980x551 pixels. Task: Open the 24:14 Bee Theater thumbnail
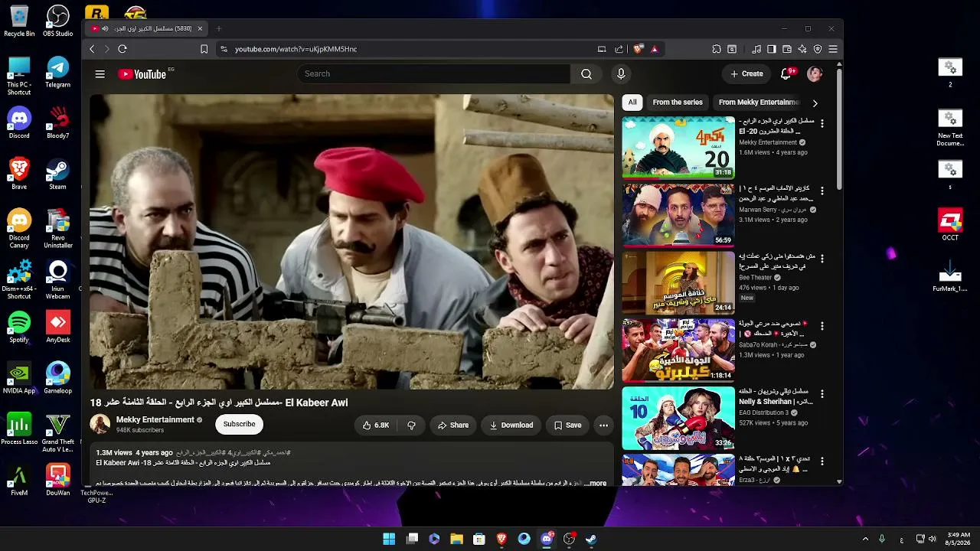[x=678, y=282]
